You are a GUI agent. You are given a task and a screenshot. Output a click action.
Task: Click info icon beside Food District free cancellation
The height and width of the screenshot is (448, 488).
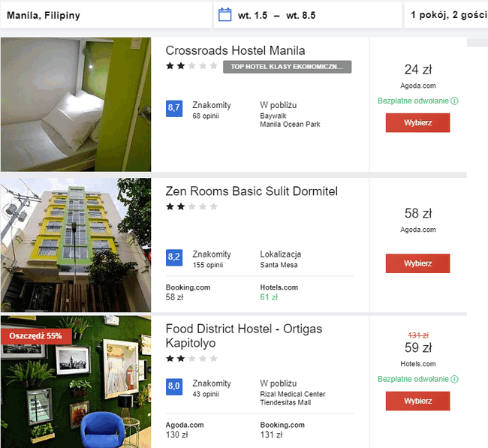click(455, 379)
